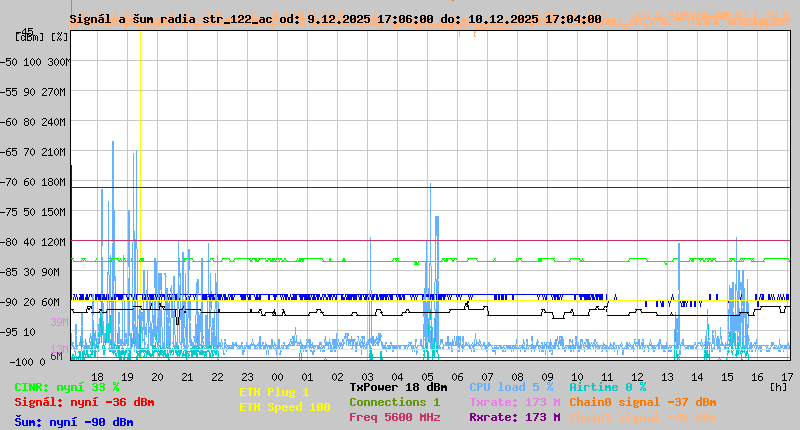The image size is (800, 430).
Task: Click hour tick '17' on time axis
Action: 787,377
